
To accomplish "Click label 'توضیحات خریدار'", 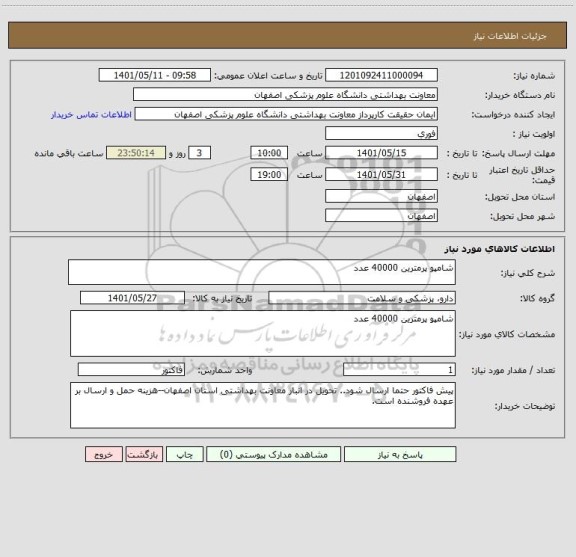I will tap(525, 406).
